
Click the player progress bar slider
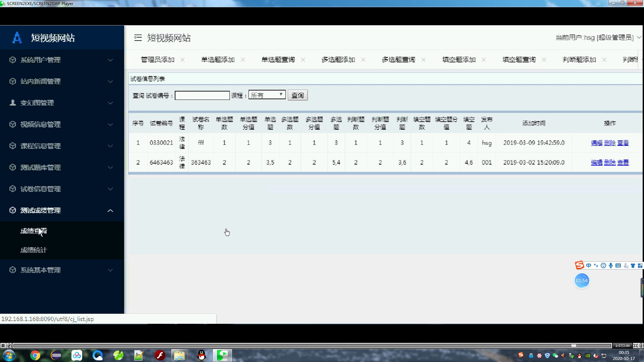(x=574, y=346)
